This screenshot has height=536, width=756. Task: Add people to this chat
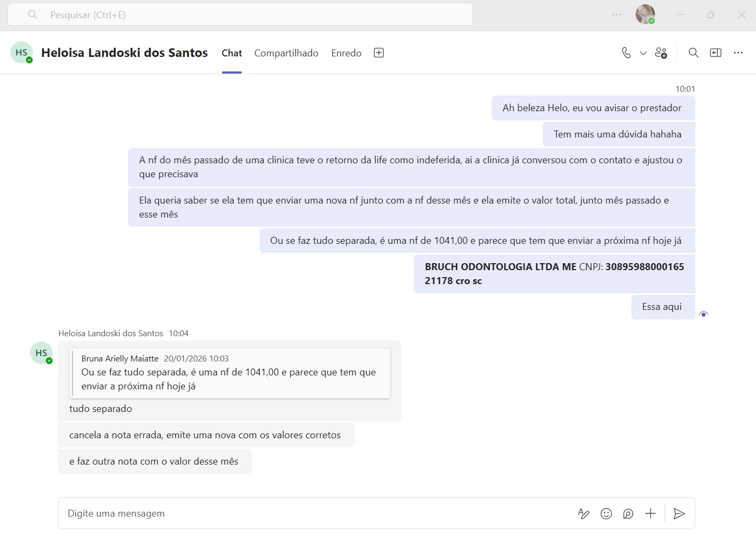(661, 53)
